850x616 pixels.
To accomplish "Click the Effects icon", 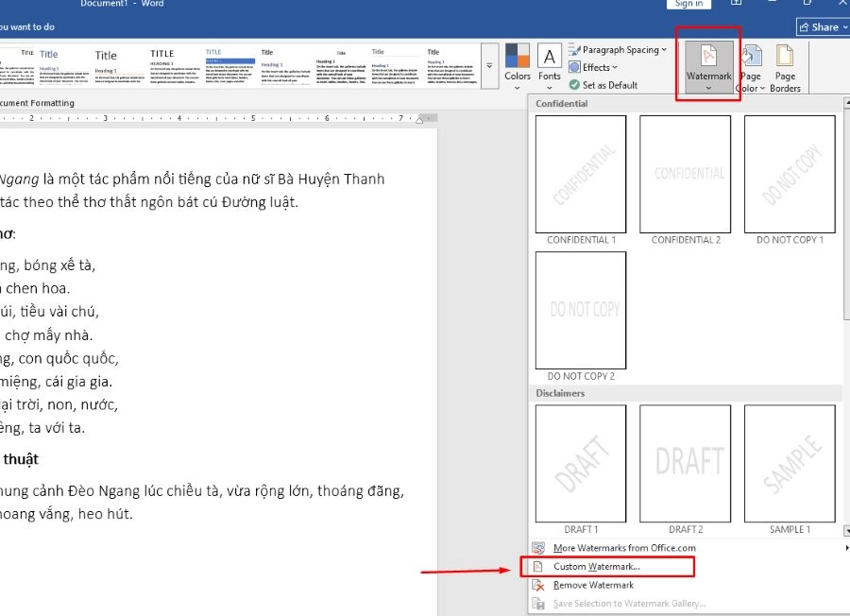I will point(574,68).
